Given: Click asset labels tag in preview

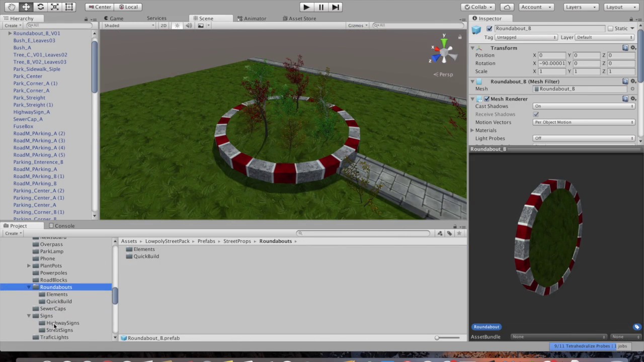Looking at the screenshot, I should (x=637, y=327).
